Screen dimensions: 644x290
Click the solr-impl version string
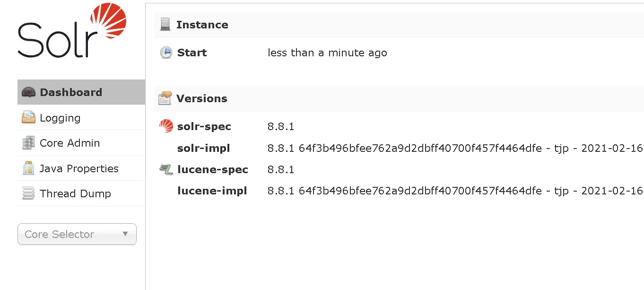455,148
